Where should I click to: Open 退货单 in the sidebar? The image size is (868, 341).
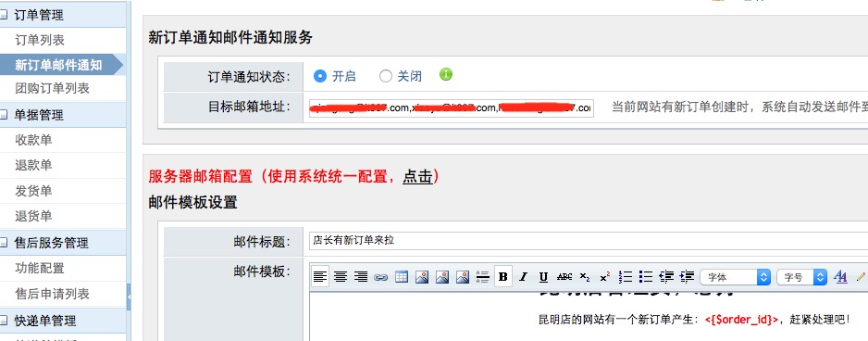point(33,216)
